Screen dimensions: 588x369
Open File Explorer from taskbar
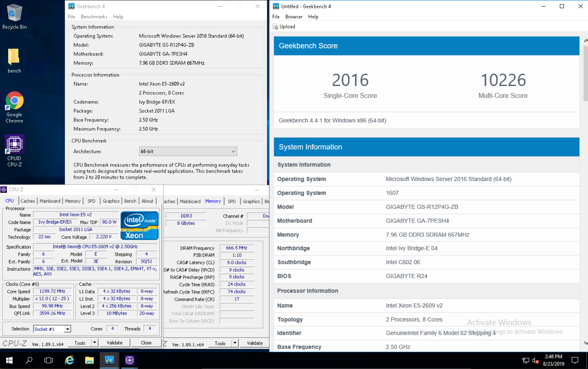(x=89, y=360)
